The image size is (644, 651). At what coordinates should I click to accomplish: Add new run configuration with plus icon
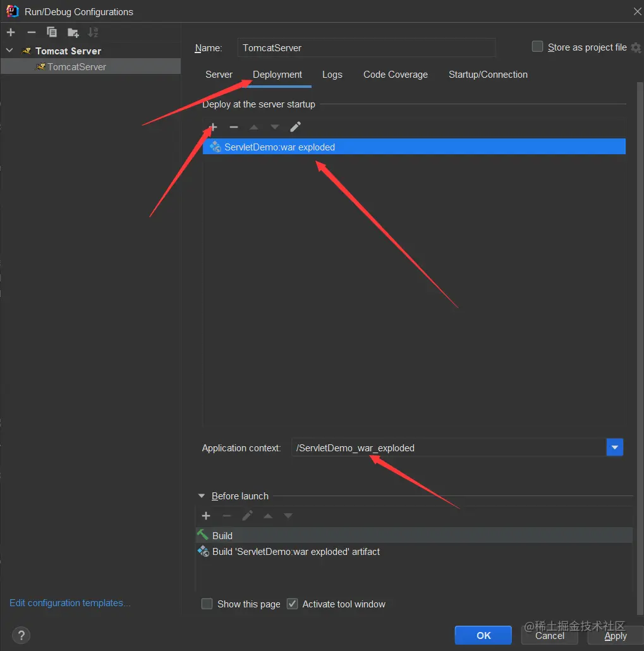click(x=11, y=32)
